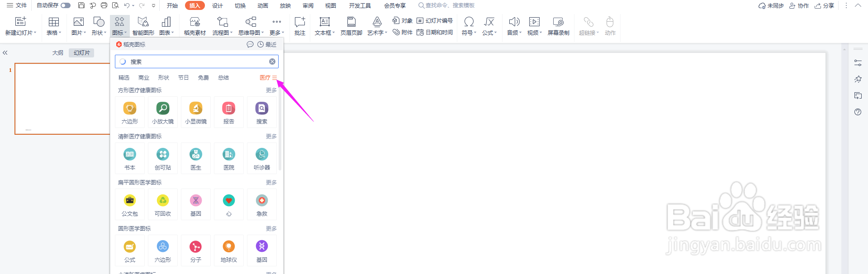Insert the 地球仪 globe icon
The image size is (868, 274).
tap(229, 250)
